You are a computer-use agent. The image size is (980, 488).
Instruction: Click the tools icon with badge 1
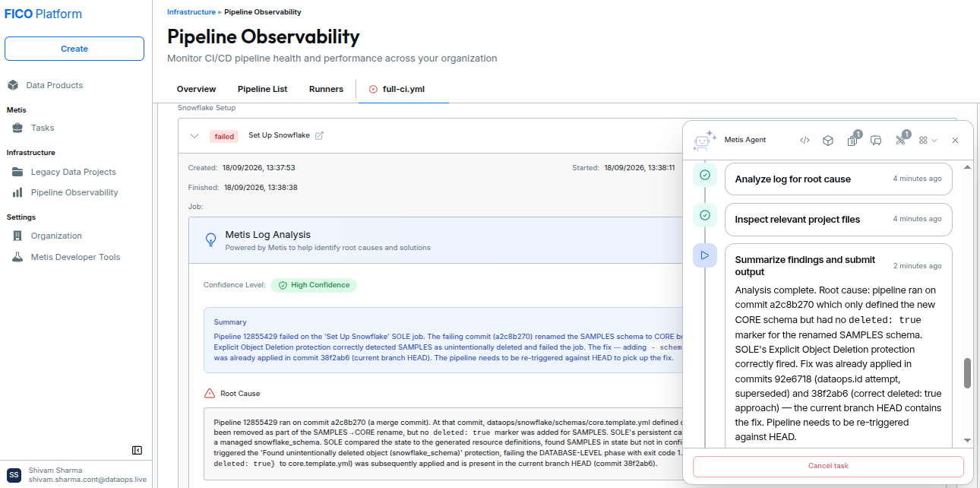(902, 139)
